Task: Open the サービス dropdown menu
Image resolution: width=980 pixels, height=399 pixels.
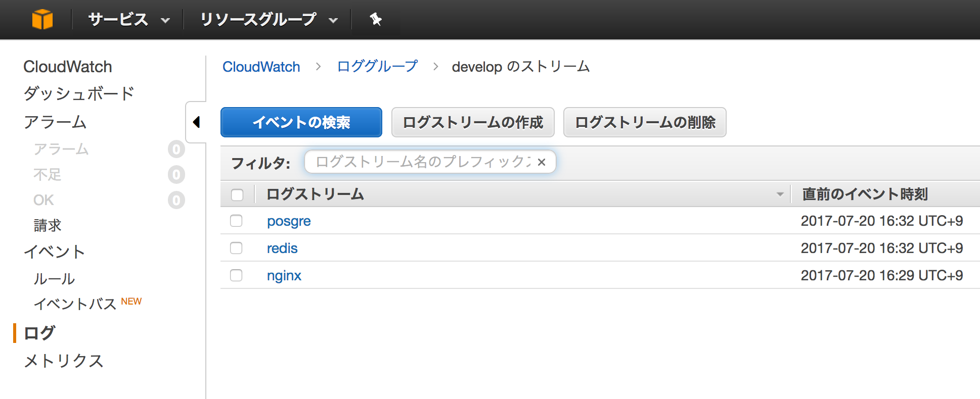Action: 128,20
